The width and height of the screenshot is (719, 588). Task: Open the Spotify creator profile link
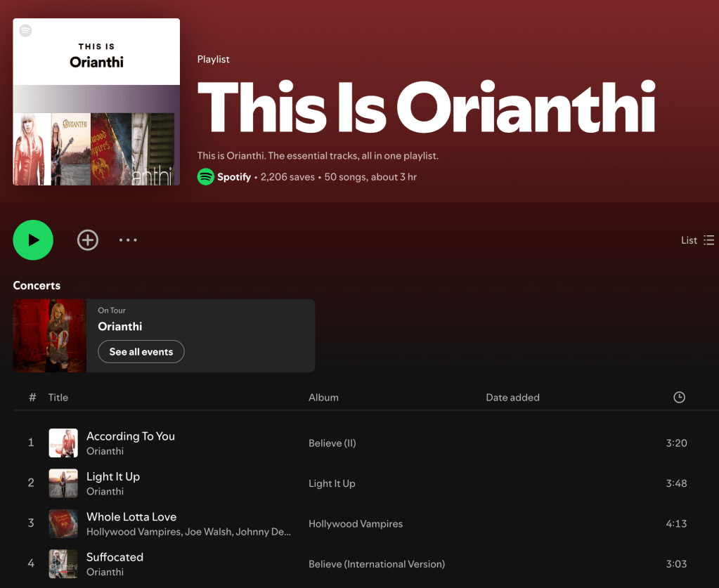(x=234, y=177)
